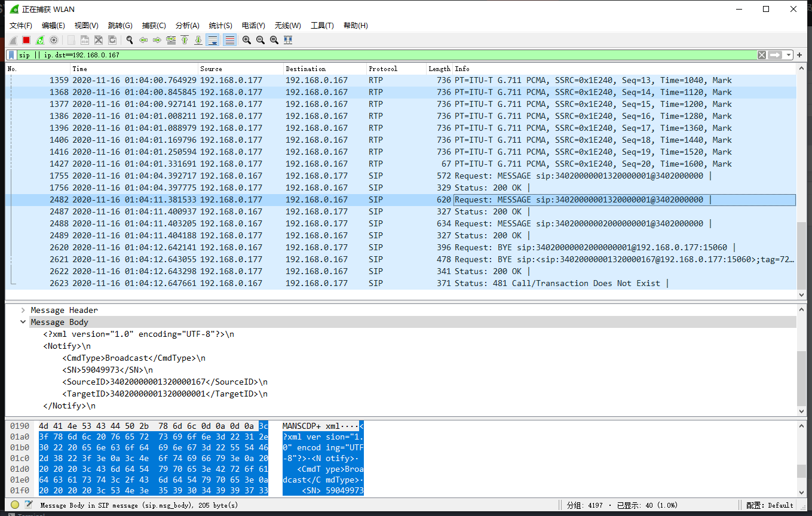The width and height of the screenshot is (812, 516).
Task: Jump to the first packet
Action: point(185,40)
